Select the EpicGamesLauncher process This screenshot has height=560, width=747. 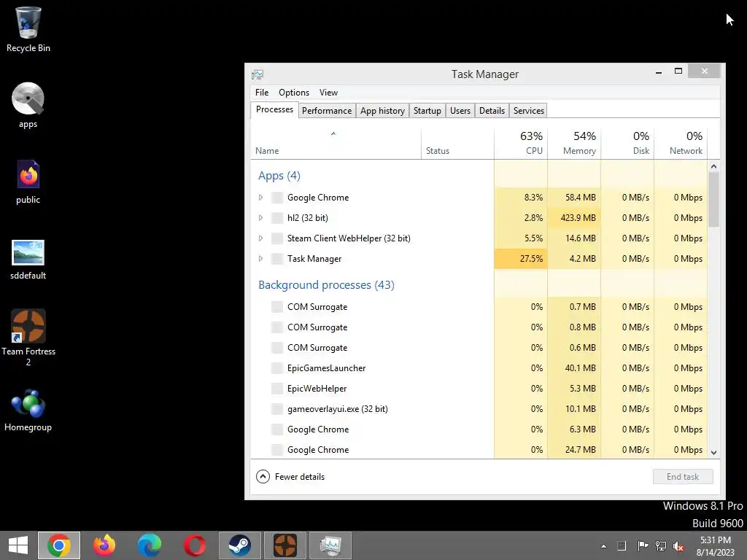(479, 368)
